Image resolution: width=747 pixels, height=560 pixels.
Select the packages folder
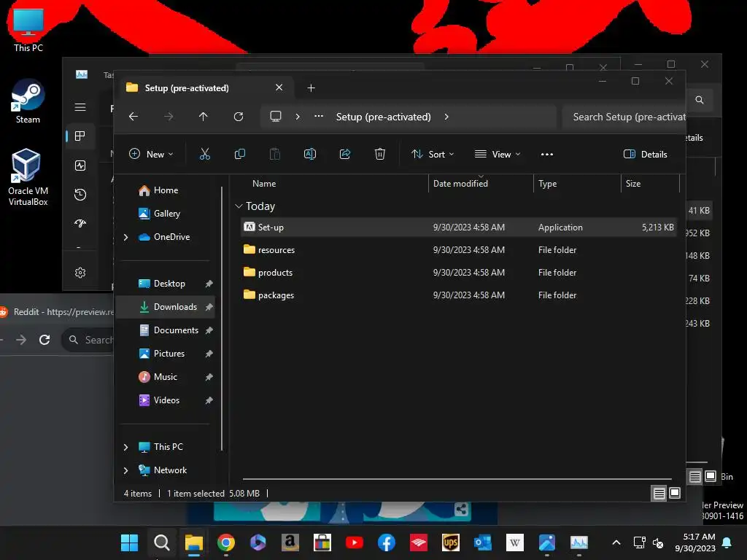[458, 295]
